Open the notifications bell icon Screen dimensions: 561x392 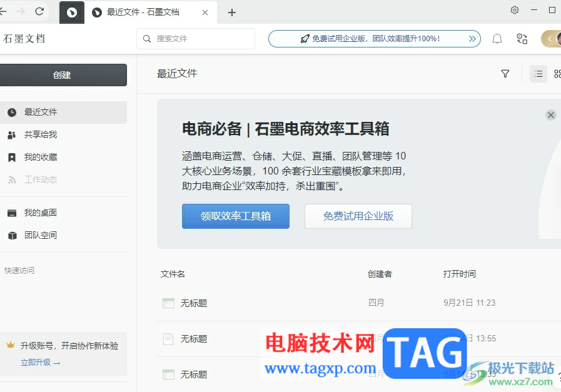coord(497,39)
